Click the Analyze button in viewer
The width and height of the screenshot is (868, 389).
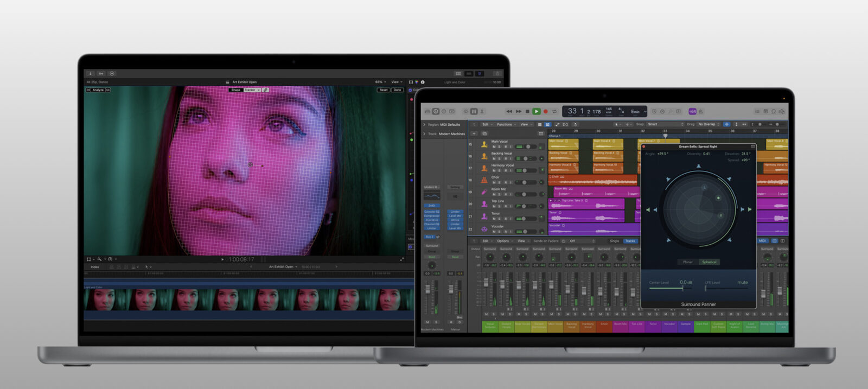coord(98,90)
